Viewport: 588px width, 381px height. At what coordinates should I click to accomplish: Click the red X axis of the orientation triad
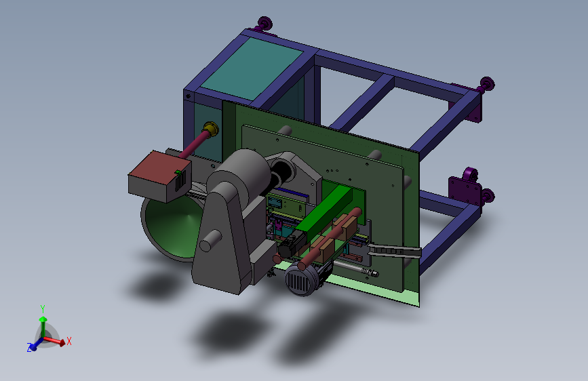click(56, 340)
